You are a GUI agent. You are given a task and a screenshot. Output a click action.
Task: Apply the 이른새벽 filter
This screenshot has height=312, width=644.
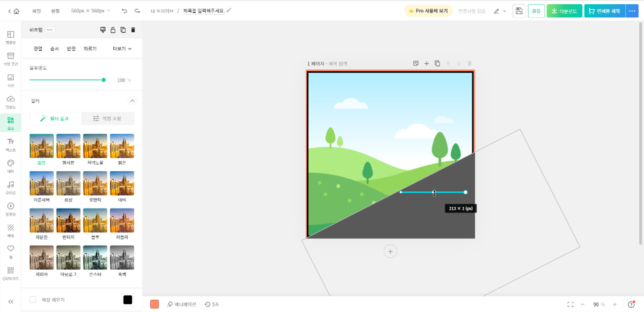[x=42, y=183]
